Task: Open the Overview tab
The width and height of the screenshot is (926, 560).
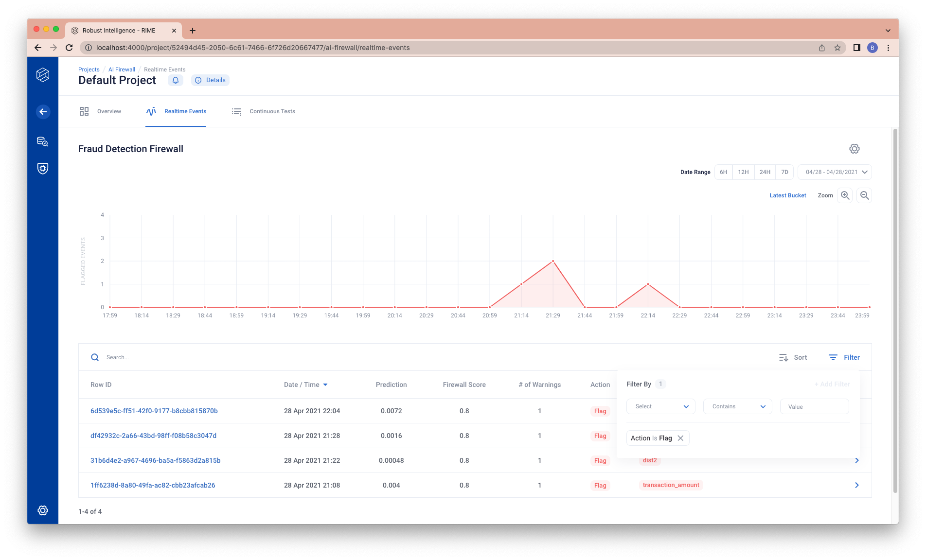Action: click(x=101, y=111)
